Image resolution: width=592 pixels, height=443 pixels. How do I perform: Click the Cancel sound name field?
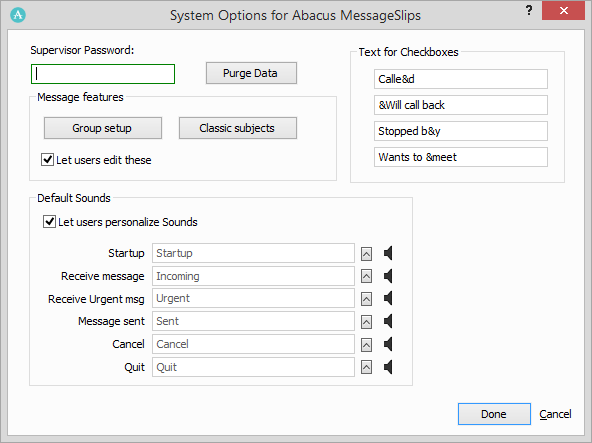(253, 344)
